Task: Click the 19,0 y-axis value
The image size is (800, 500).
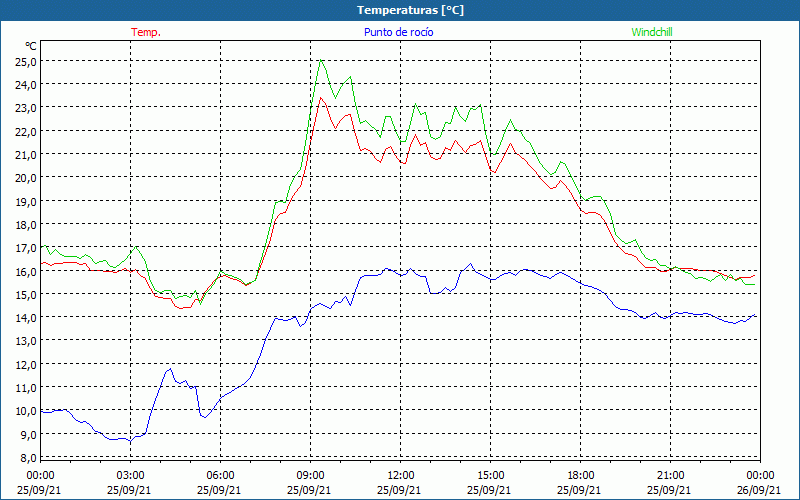Action: (x=26, y=202)
